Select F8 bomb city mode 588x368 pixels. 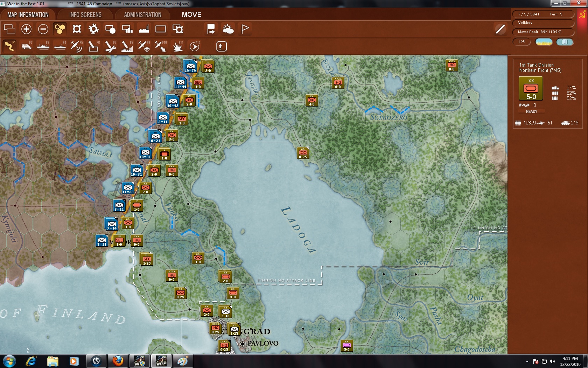[x=127, y=46]
